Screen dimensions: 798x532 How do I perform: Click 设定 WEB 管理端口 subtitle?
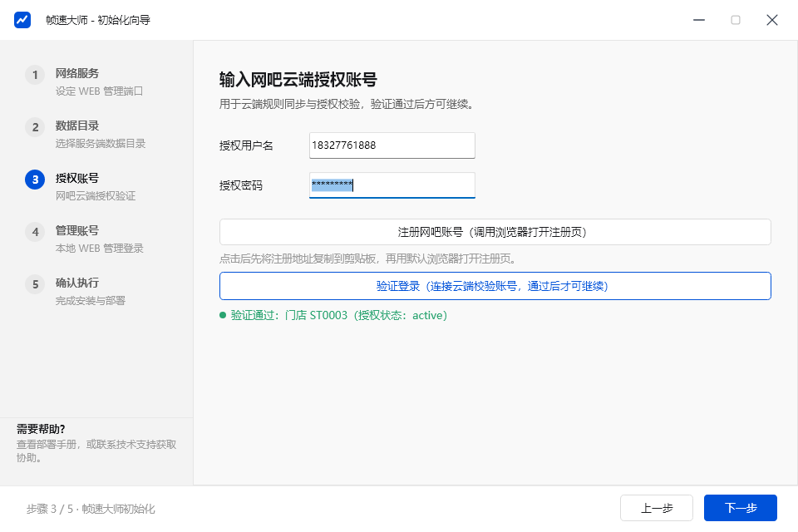(x=99, y=91)
